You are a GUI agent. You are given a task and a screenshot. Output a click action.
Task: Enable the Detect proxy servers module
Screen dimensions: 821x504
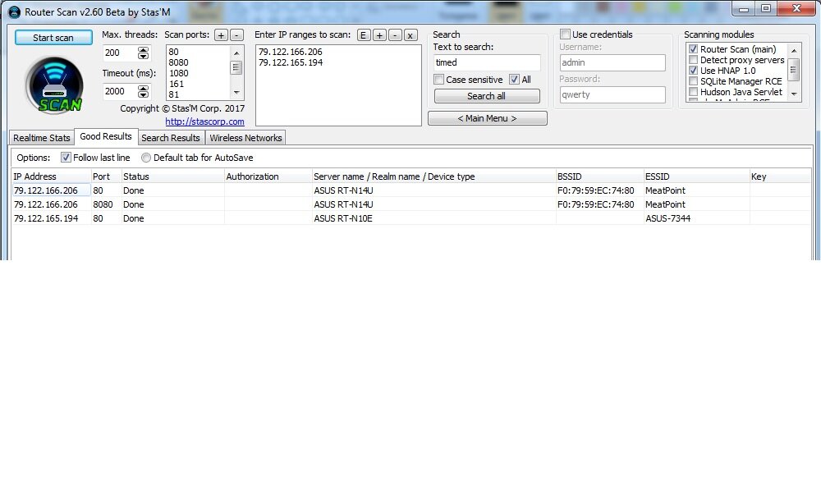tap(693, 60)
